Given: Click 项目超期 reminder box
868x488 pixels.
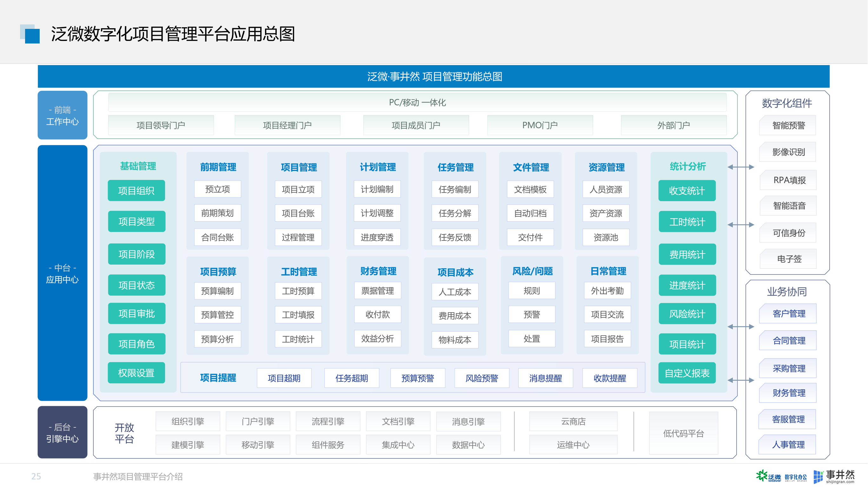Looking at the screenshot, I should coord(284,378).
